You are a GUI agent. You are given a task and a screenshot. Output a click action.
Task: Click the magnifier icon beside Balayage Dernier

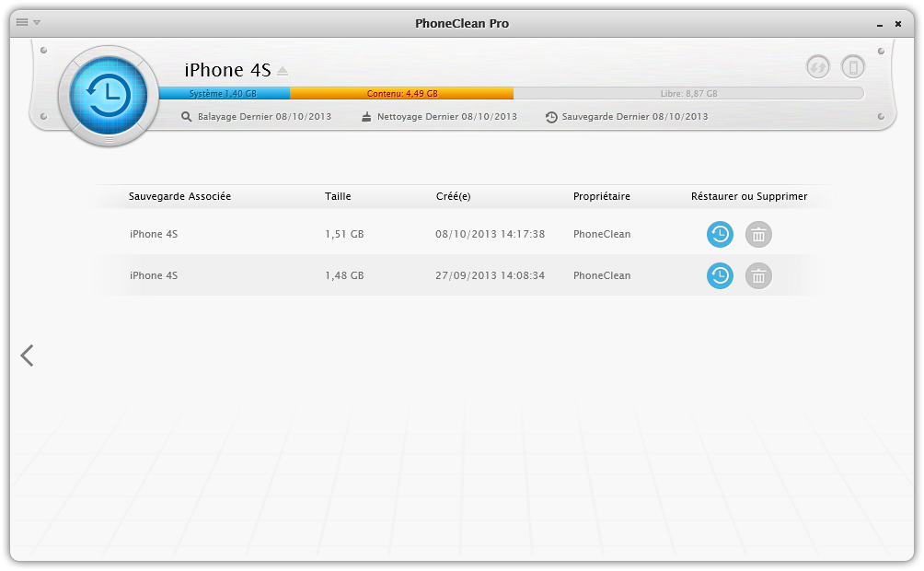(x=186, y=117)
